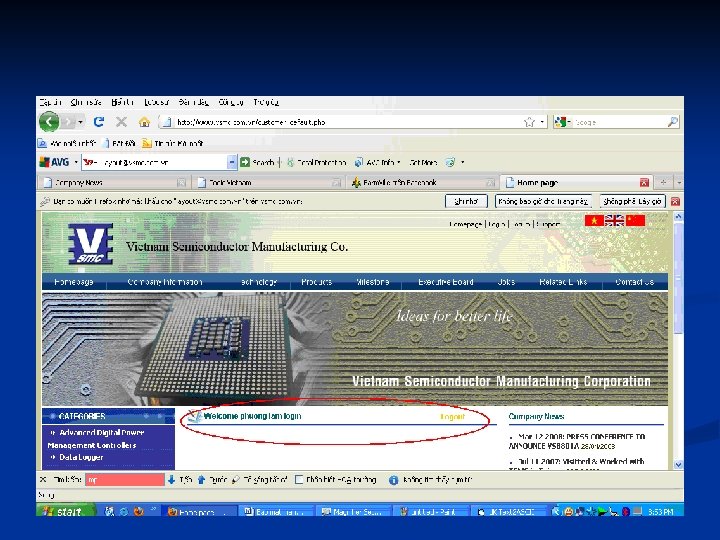Open Magnifier window from the taskbar
The width and height of the screenshot is (720, 540).
355,512
